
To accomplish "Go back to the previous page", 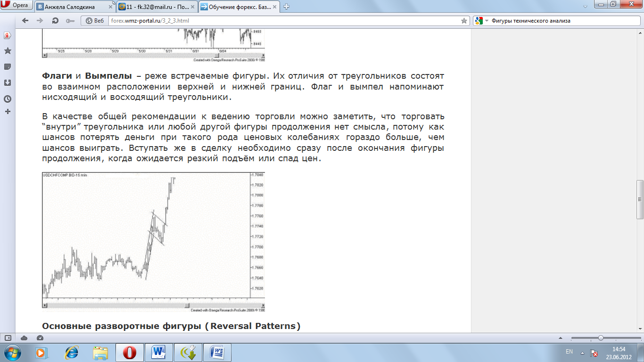I will pyautogui.click(x=25, y=21).
